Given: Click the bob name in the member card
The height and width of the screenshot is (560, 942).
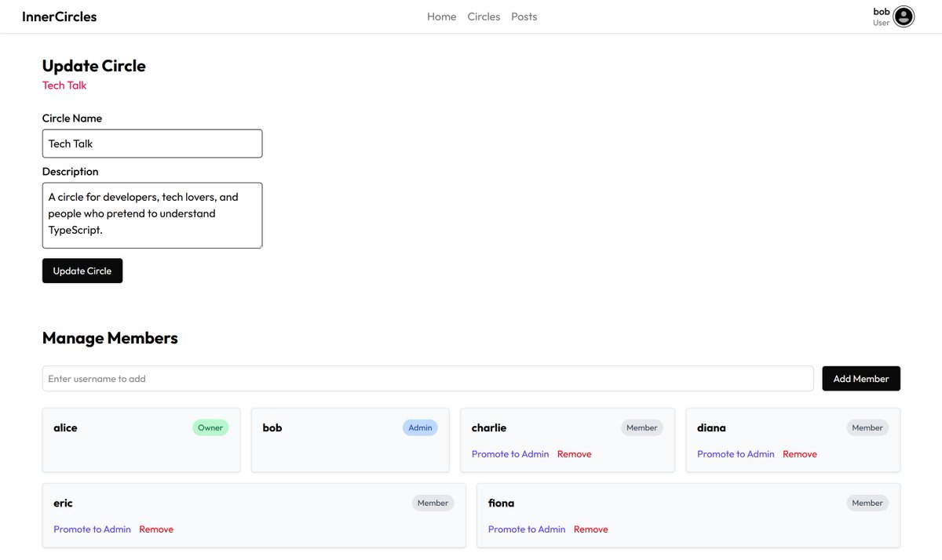Looking at the screenshot, I should point(272,427).
